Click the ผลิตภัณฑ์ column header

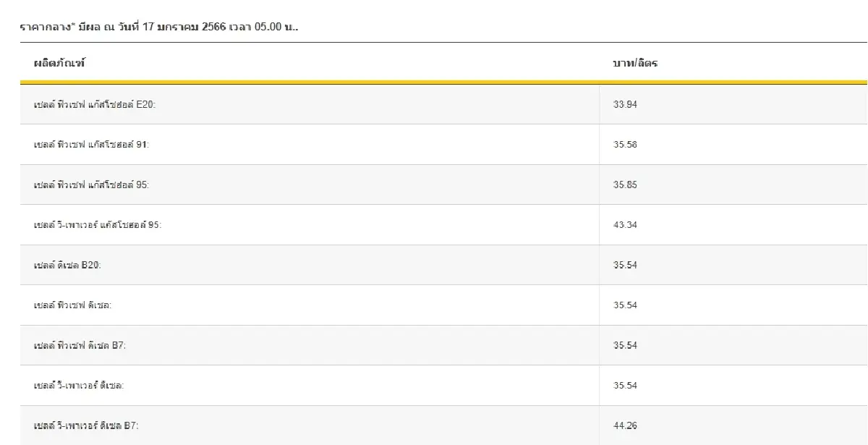click(x=59, y=63)
